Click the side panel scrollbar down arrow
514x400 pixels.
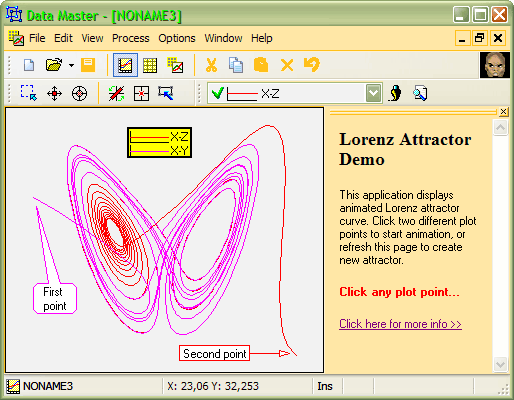coord(500,364)
